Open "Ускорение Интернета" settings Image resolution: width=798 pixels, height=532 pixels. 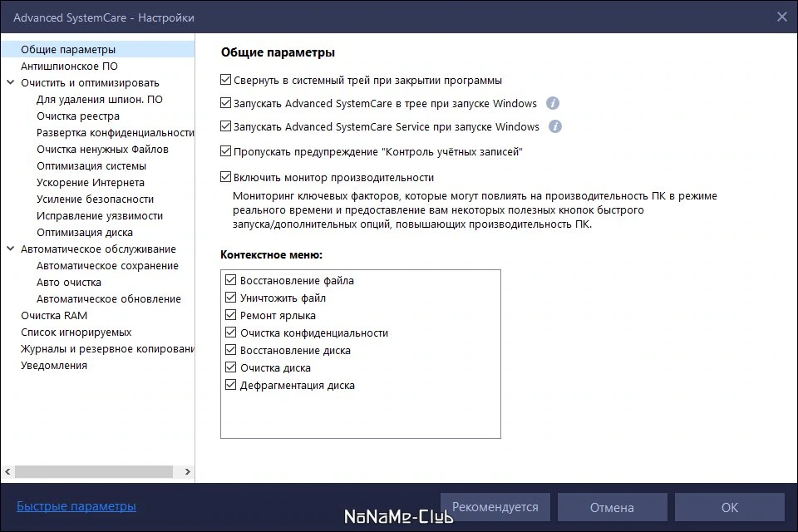tap(90, 182)
